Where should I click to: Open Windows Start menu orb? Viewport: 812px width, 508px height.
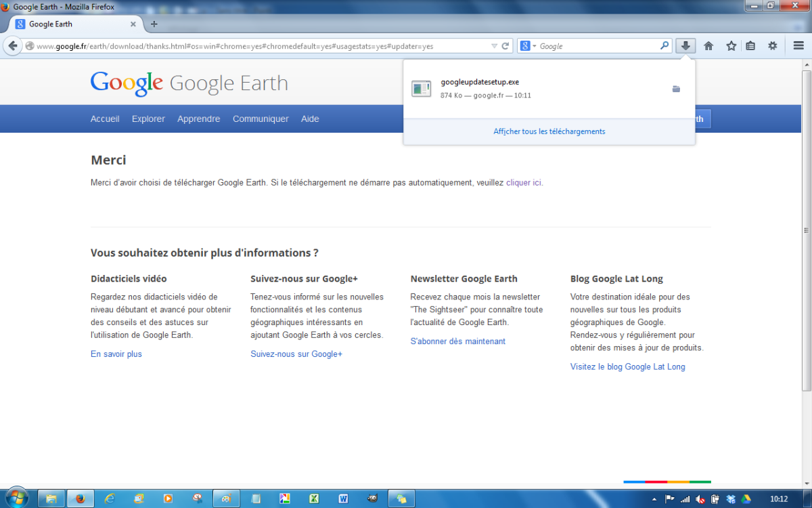coord(16,498)
